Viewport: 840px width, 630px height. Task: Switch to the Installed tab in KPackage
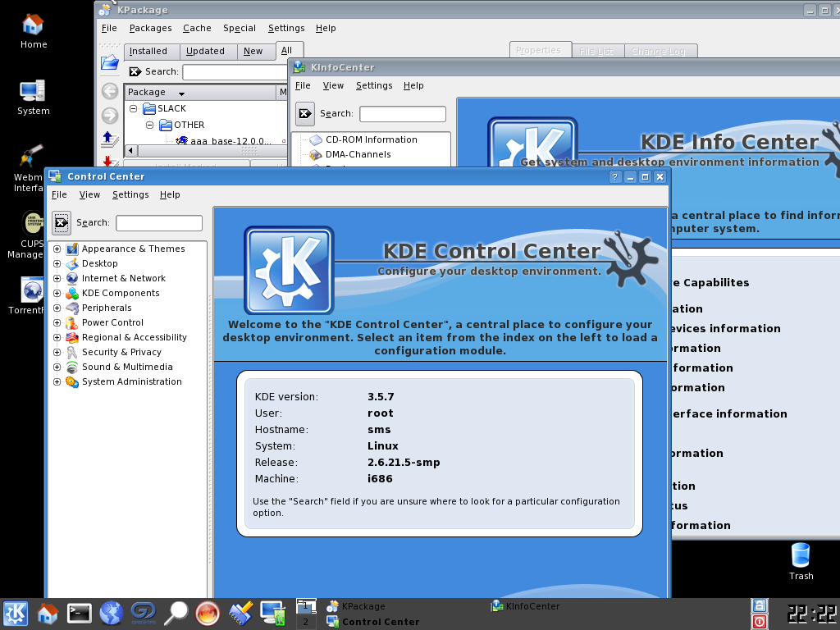point(148,51)
